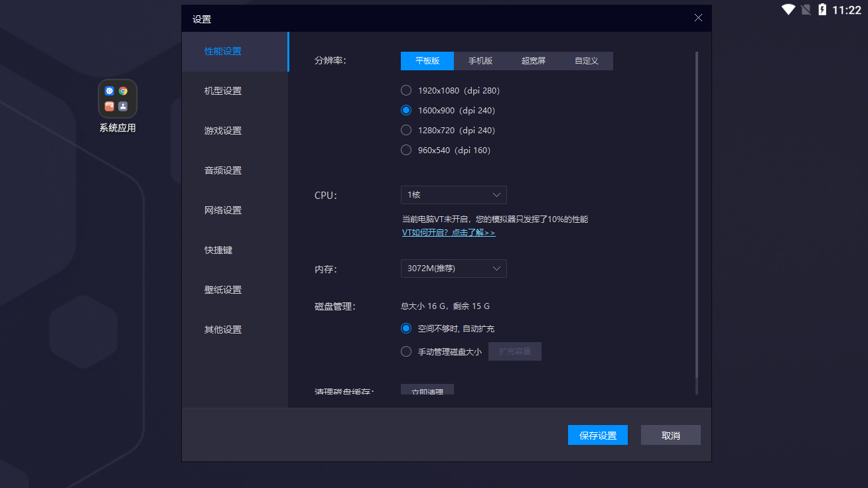Viewport: 868px width, 488px height.
Task: Switch to 手机版 resolution tab
Action: click(x=480, y=61)
